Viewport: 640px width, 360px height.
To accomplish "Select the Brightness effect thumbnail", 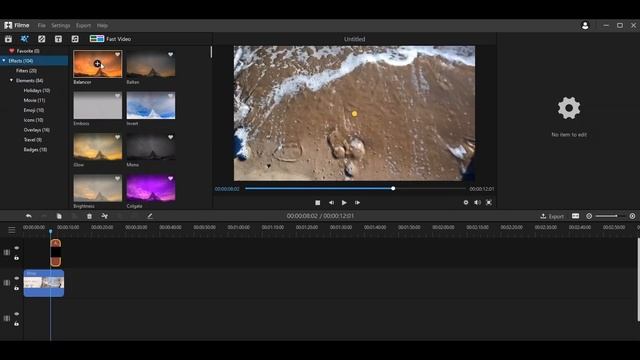I will pyautogui.click(x=98, y=188).
